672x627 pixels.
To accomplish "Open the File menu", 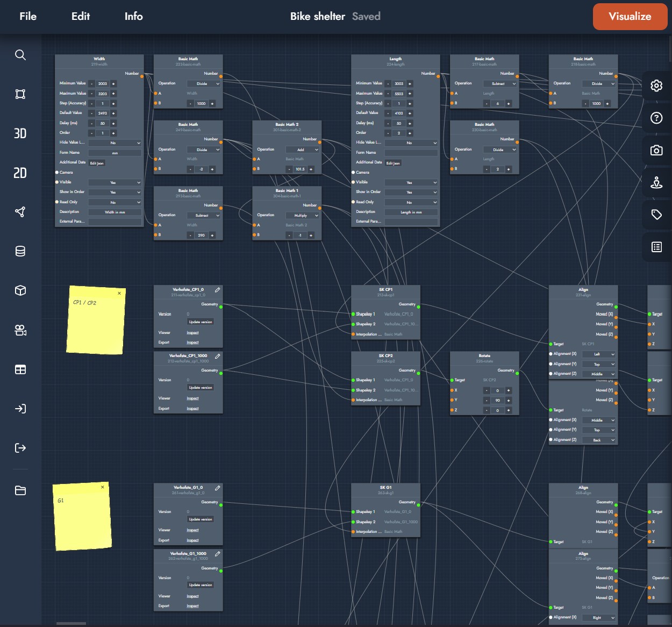I will [x=28, y=16].
